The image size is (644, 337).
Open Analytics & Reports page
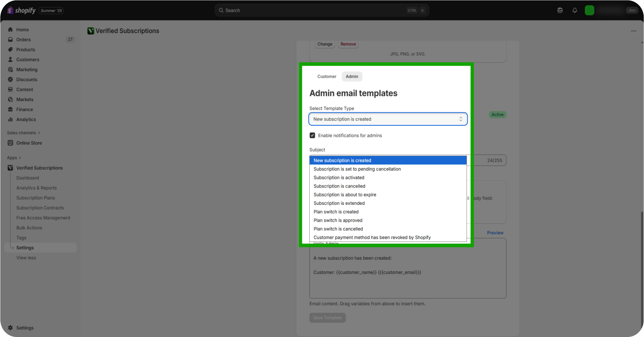coord(36,188)
